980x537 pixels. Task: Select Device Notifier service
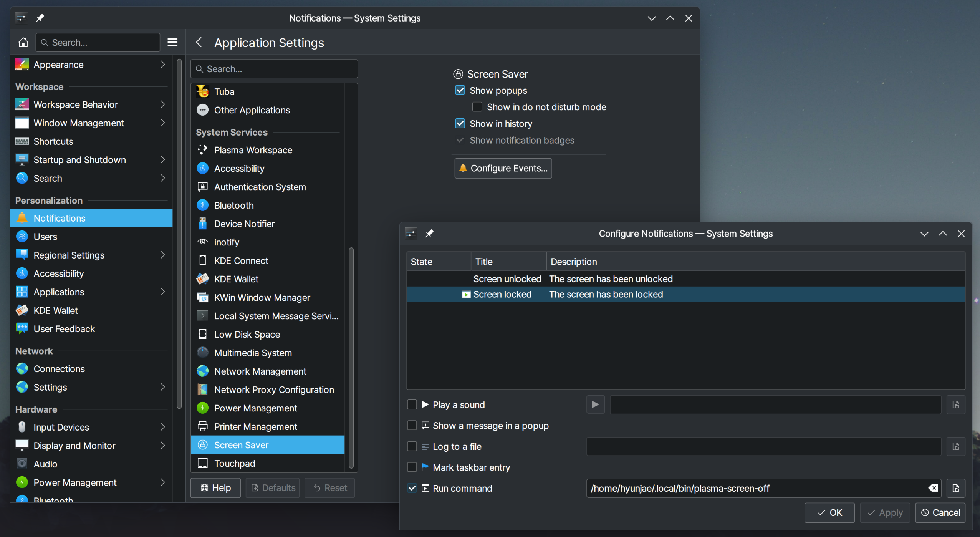tap(268, 224)
